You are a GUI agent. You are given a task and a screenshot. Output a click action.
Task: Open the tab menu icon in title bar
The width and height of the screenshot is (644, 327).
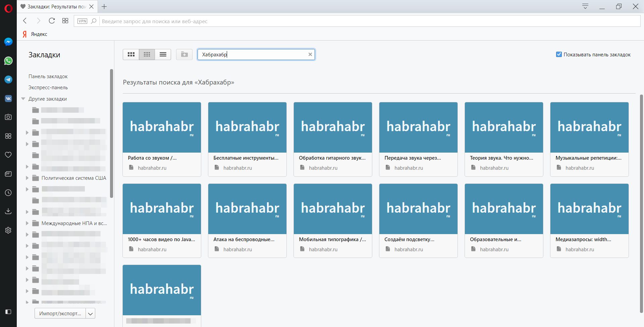pos(585,6)
